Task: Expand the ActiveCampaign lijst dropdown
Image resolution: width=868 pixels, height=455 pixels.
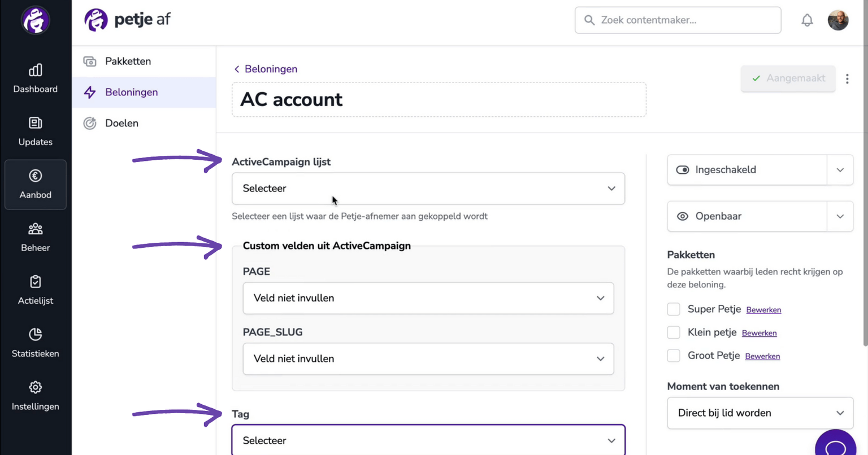Action: pyautogui.click(x=428, y=189)
